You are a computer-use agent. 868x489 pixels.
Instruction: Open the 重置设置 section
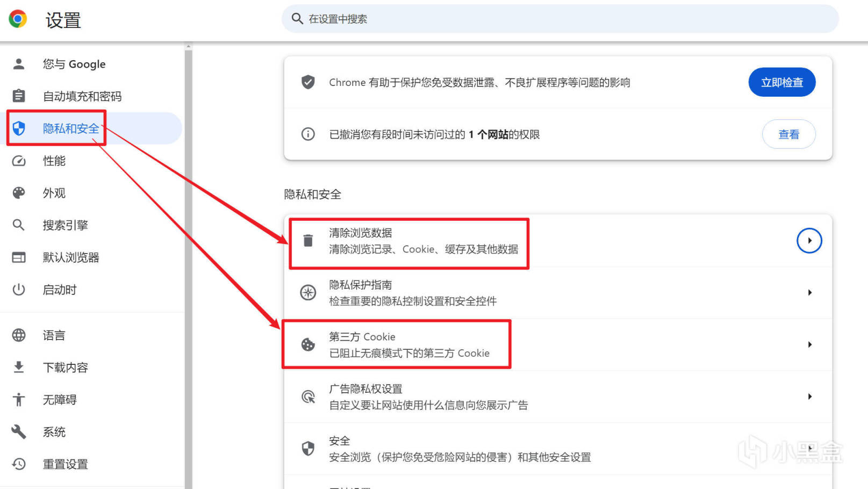[91, 464]
